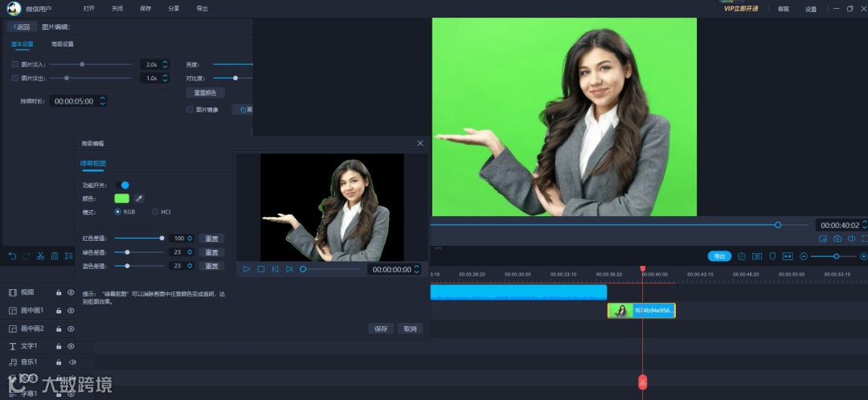Click the split-screen icon on timeline toolbar

pyautogui.click(x=757, y=257)
